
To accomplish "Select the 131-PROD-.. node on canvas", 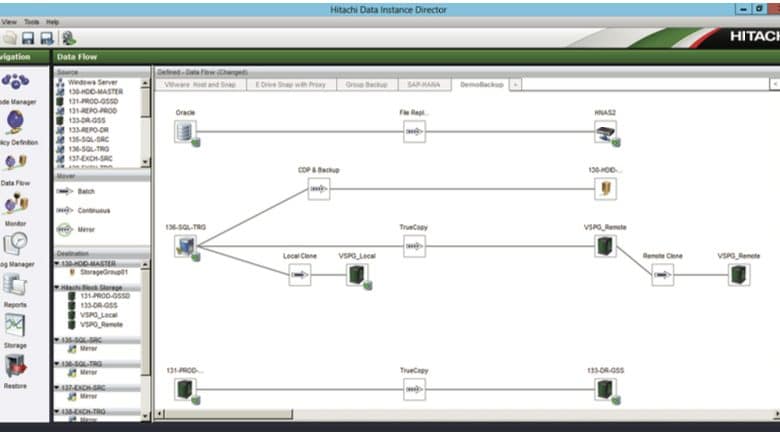I will tap(186, 390).
